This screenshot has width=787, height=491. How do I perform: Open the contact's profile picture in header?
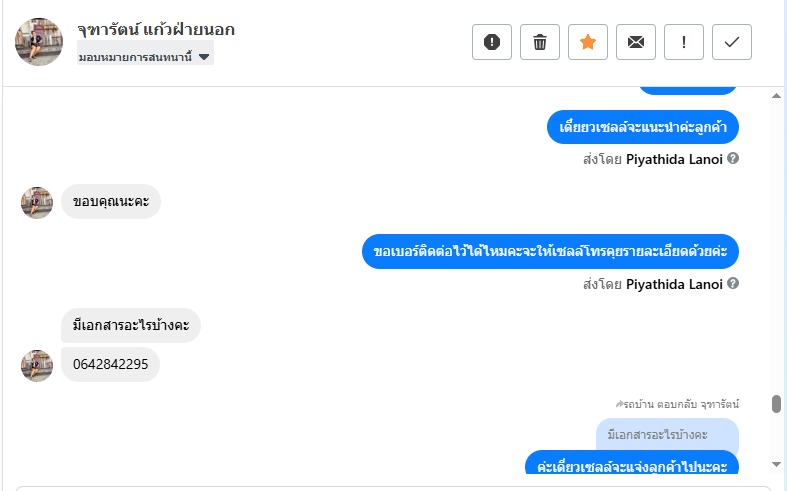[39, 42]
